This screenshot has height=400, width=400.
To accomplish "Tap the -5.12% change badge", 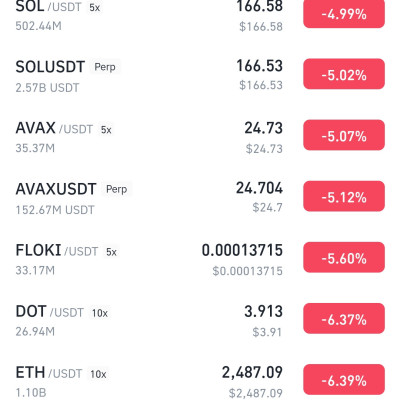I will point(344,196).
